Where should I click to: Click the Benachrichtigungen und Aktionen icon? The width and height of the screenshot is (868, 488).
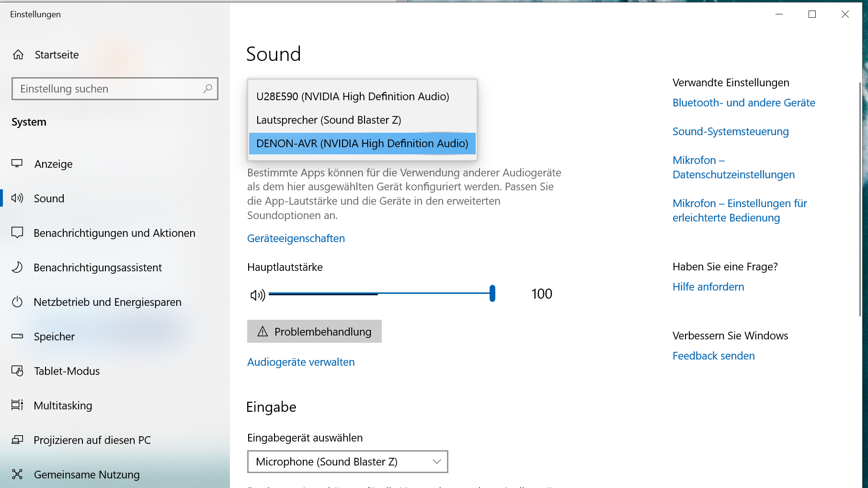pyautogui.click(x=17, y=232)
